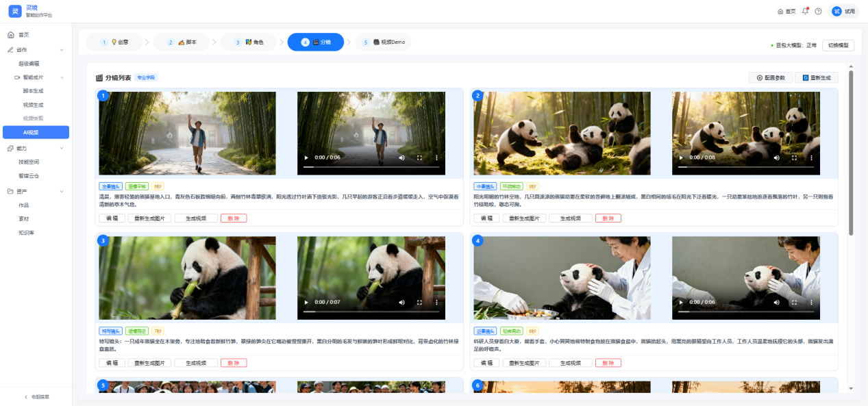Click 编辑 on storyboard card 1
Screen dimensions: 868x406
click(112, 218)
